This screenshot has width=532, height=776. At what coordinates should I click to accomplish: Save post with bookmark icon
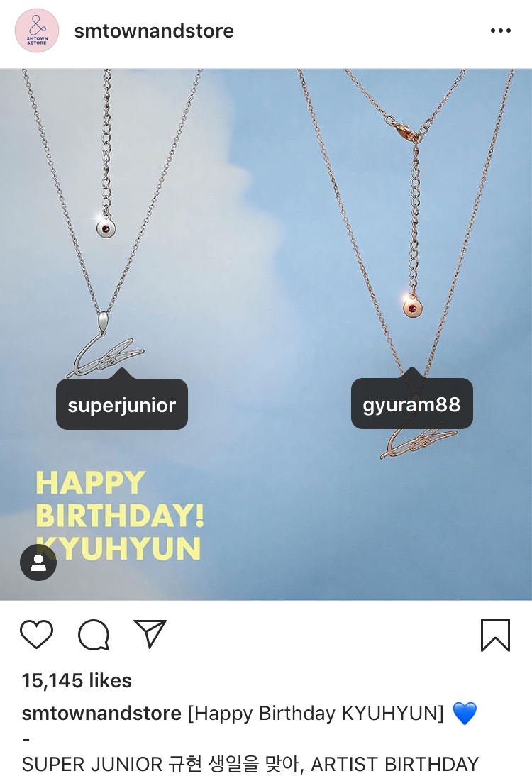tap(495, 635)
